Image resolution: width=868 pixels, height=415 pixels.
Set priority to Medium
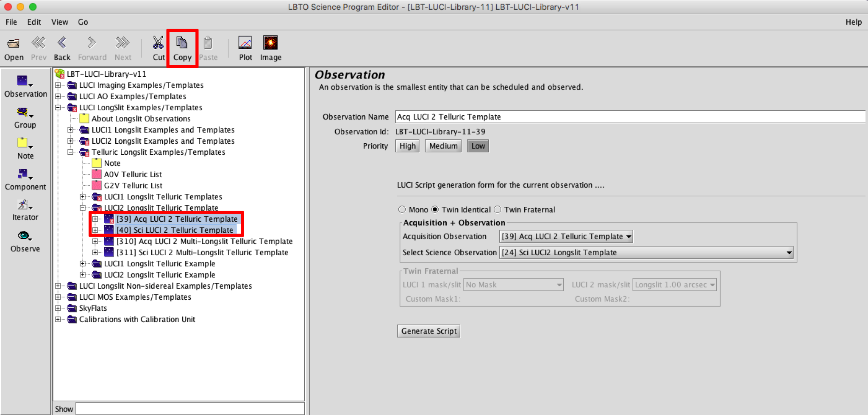coord(443,146)
